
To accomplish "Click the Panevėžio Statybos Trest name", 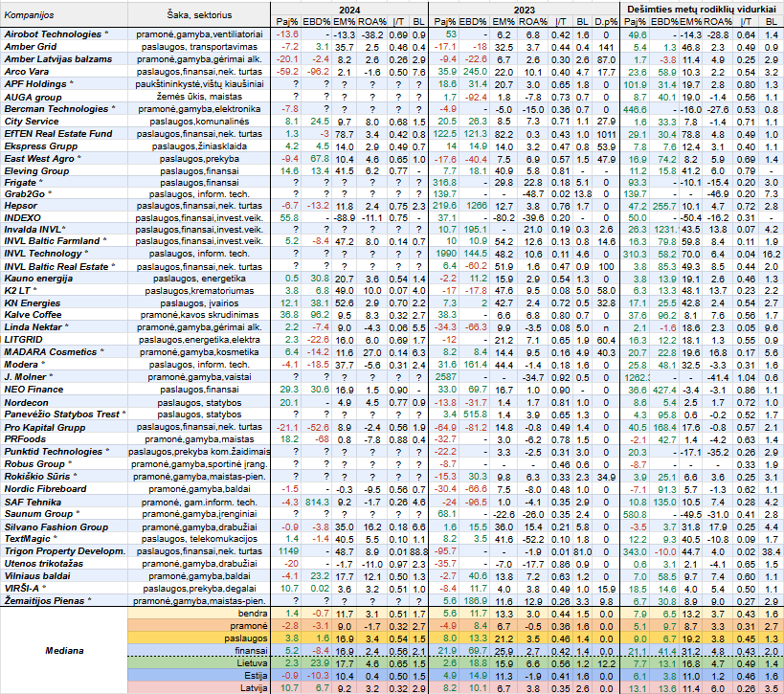I will click(x=62, y=414).
